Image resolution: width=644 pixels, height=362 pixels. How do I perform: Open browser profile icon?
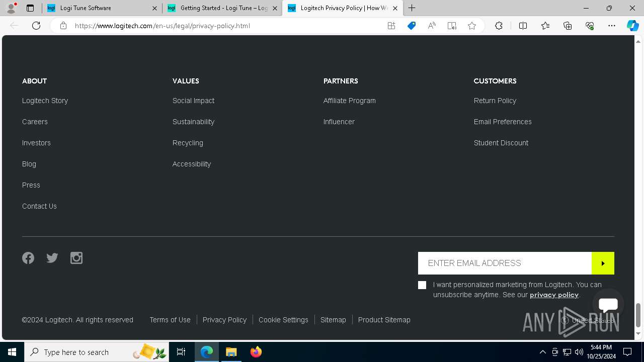click(x=11, y=8)
